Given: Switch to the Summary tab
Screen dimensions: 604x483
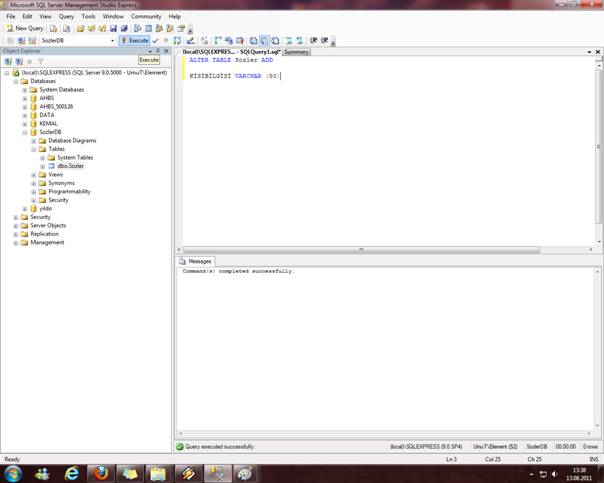Looking at the screenshot, I should point(296,51).
